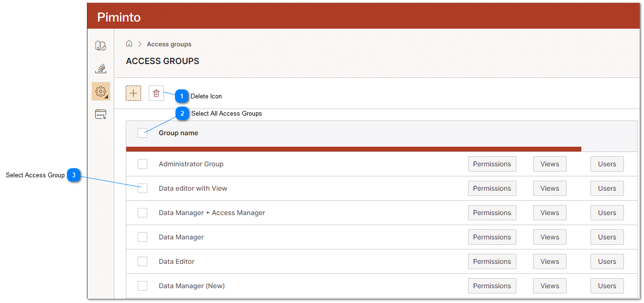644x303 pixels.
Task: Expand the settings icon corner submenu arrow
Action: coord(107,97)
